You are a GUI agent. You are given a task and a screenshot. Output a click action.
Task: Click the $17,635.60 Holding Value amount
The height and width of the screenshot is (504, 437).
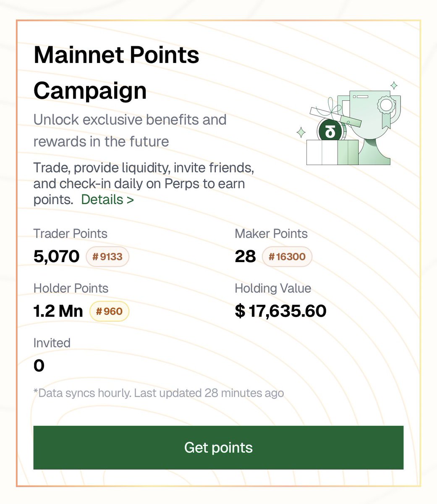tap(280, 311)
